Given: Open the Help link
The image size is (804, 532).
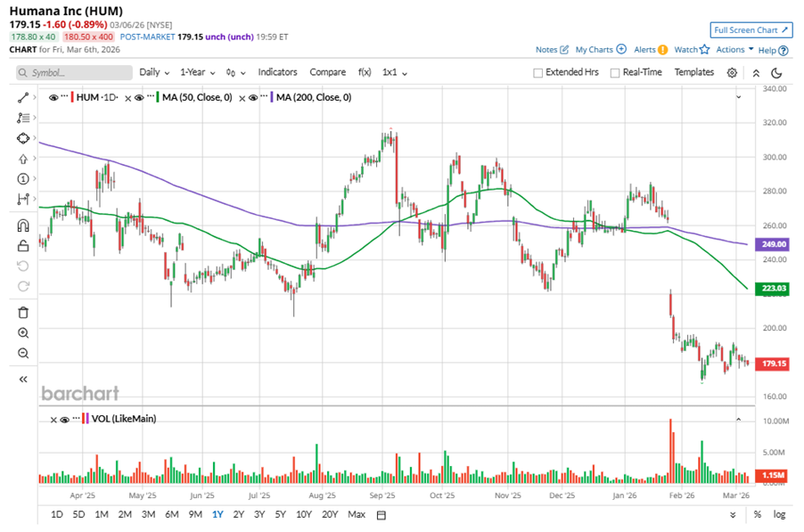Looking at the screenshot, I should (x=773, y=50).
